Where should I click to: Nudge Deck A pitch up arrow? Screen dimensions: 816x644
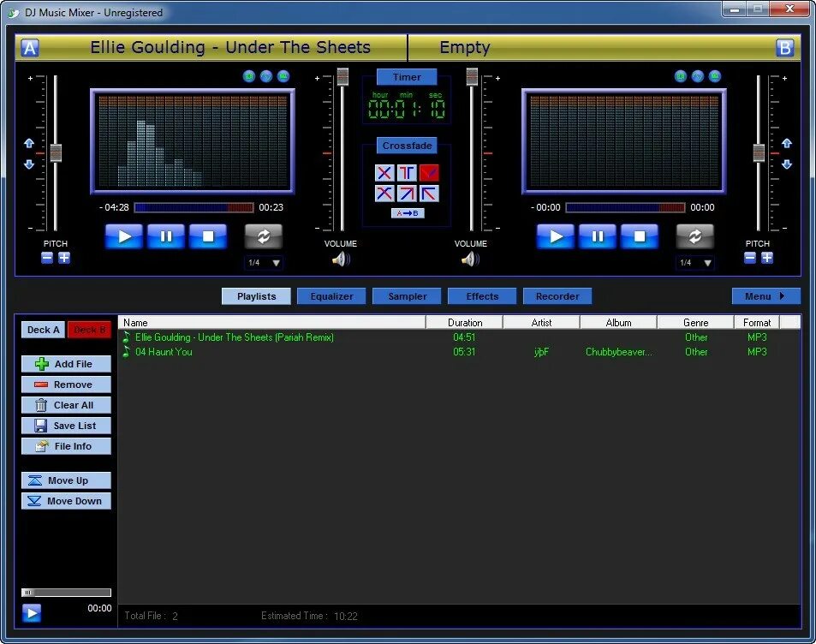pos(29,143)
